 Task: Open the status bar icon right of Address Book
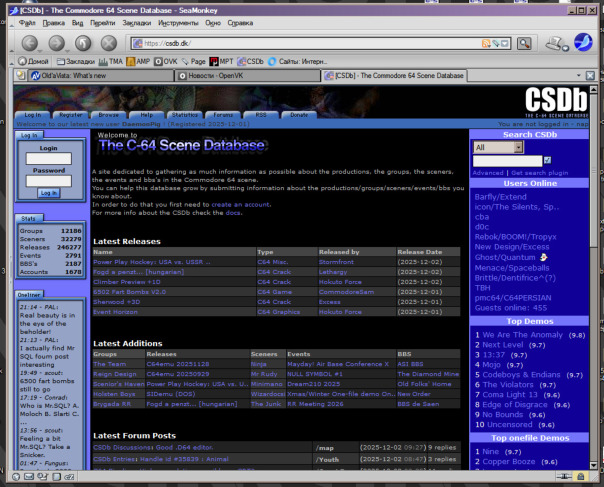(x=69, y=477)
